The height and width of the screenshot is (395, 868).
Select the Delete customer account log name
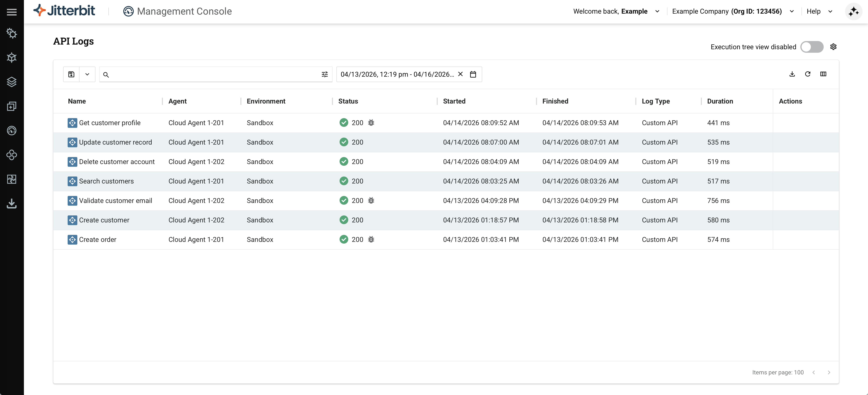(x=117, y=162)
